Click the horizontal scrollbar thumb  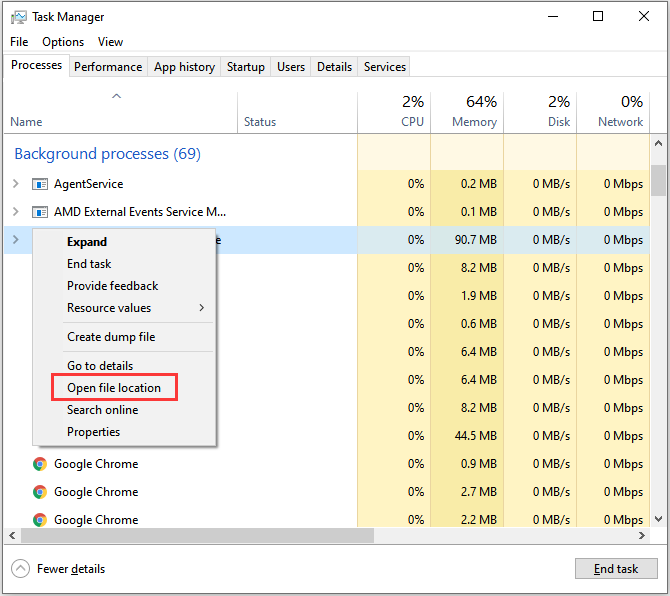(x=197, y=535)
